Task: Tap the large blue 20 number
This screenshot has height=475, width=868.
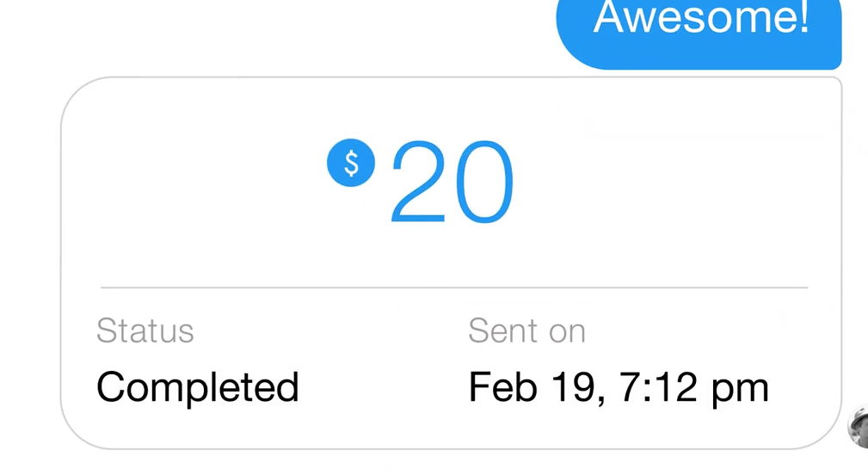Action: (452, 182)
